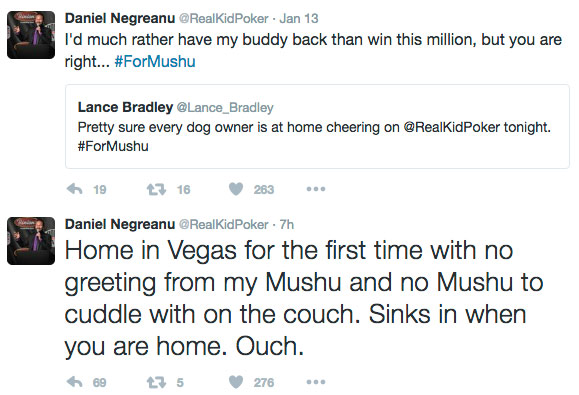
Task: Open the @RealKidPoker handle on second tweet
Action: pyautogui.click(x=224, y=224)
